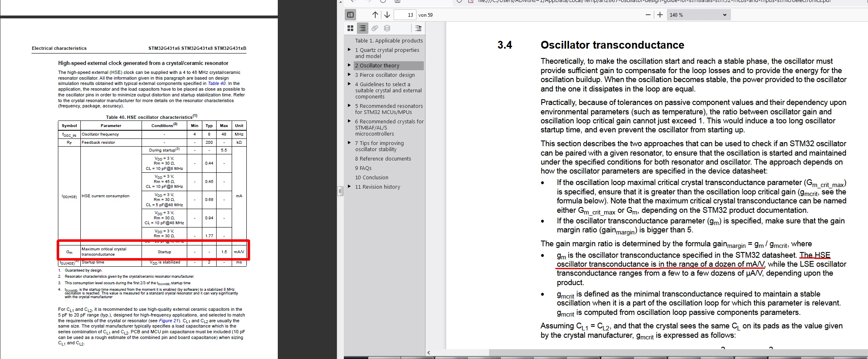This screenshot has width=868, height=359.
Task: Click the 'von 59' page count label
Action: (x=425, y=15)
